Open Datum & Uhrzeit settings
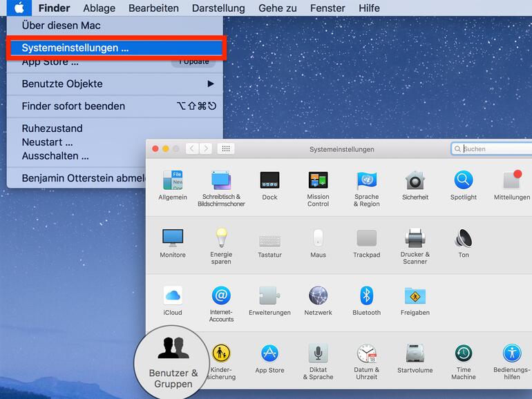Image resolution: width=532 pixels, height=399 pixels. [x=366, y=361]
